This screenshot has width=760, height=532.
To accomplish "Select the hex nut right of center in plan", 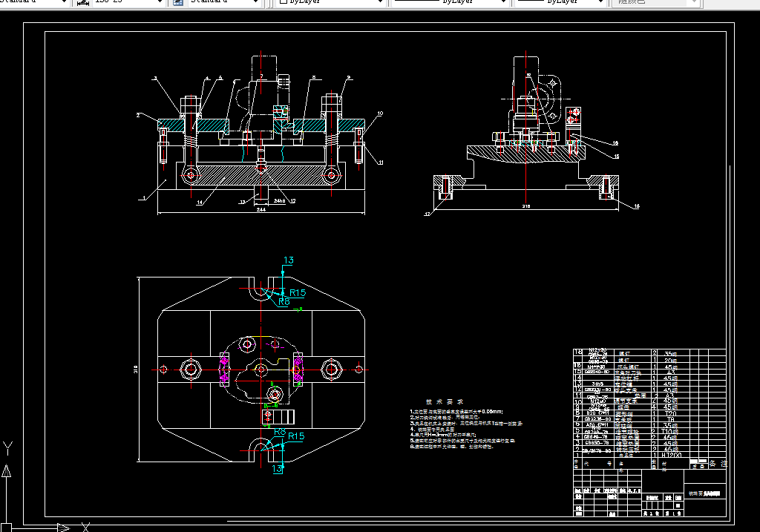I will [x=332, y=370].
